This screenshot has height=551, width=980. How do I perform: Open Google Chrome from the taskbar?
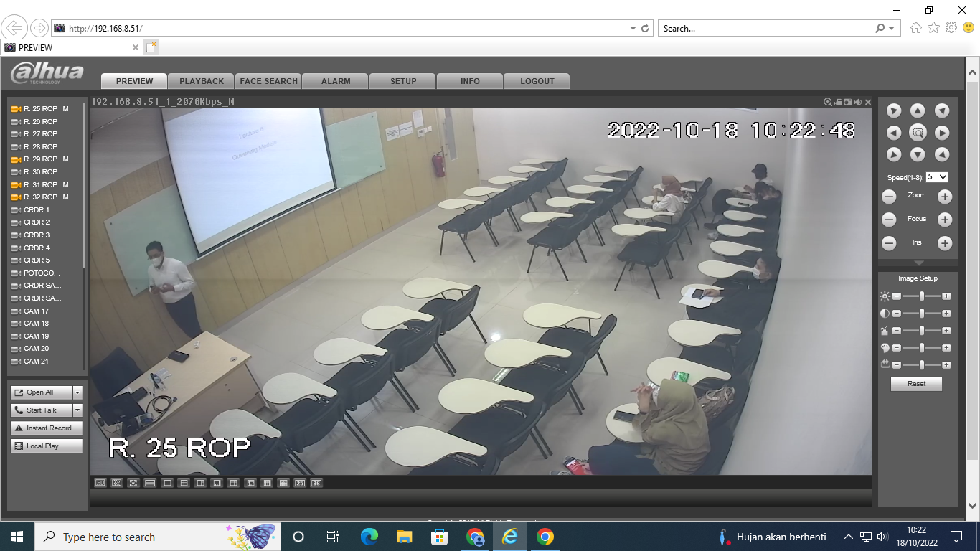[x=545, y=537]
